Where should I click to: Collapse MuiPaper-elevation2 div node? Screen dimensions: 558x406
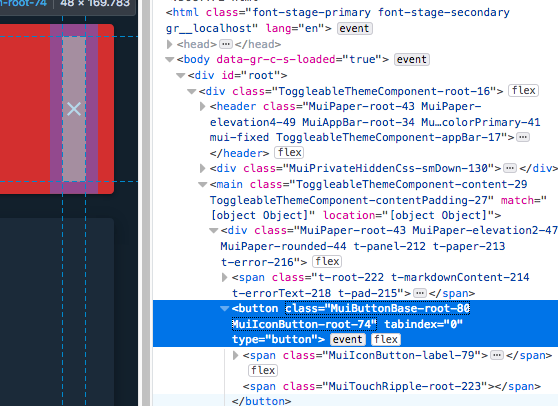pos(214,231)
